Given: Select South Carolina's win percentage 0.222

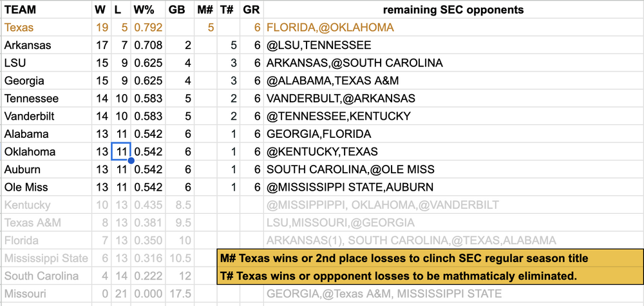Looking at the screenshot, I should (147, 276).
